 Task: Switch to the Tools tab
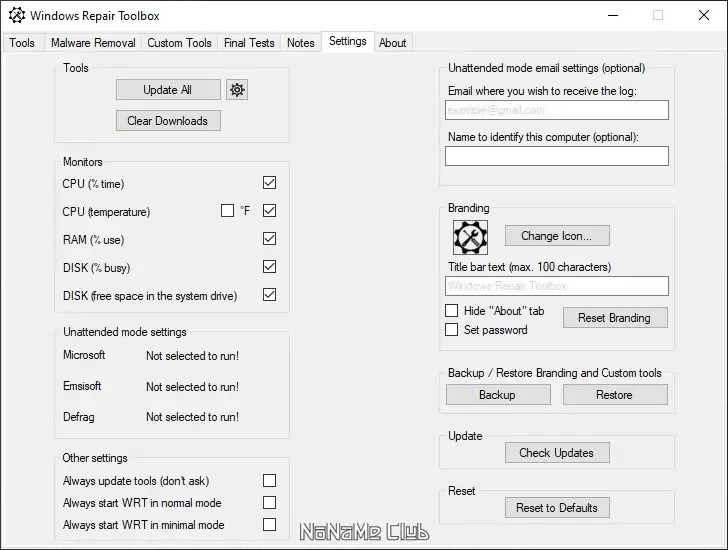tap(22, 43)
